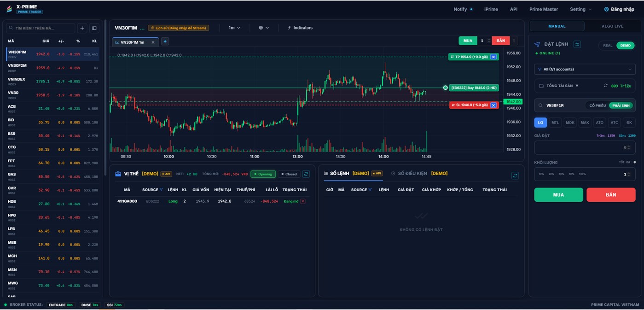Select ATO order type
The width and height of the screenshot is (644, 310).
[599, 123]
